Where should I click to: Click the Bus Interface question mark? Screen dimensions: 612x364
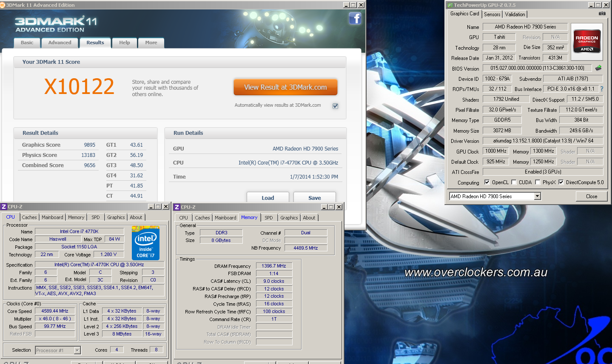click(601, 89)
